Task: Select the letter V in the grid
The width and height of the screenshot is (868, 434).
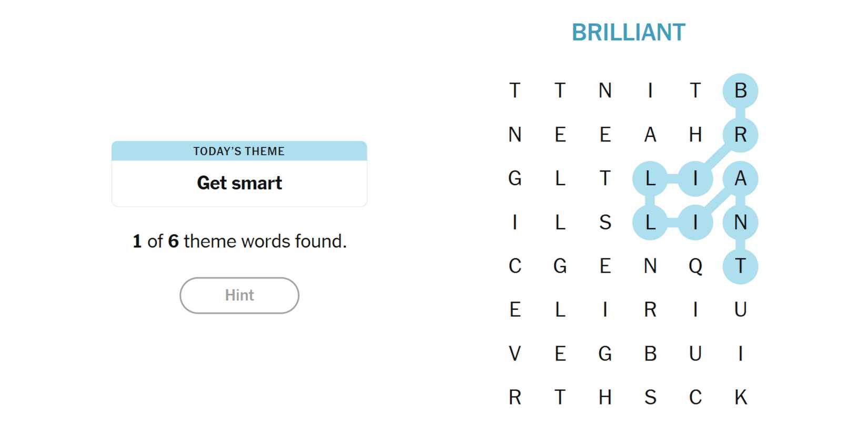Action: point(515,354)
